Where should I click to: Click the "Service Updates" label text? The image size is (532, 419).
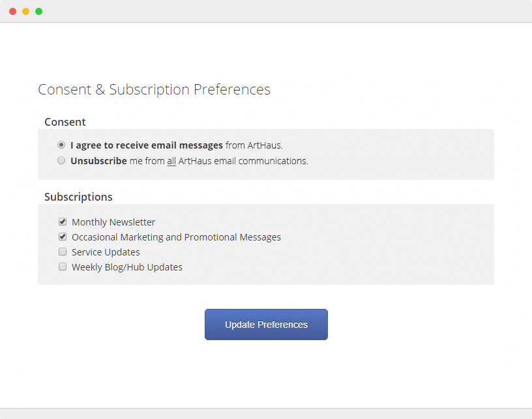coord(106,252)
